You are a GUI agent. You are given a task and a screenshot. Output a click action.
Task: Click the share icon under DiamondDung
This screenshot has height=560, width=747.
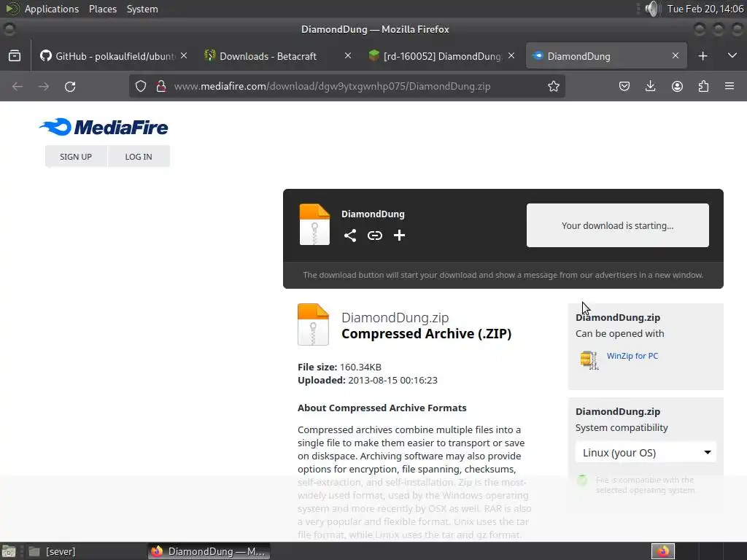click(350, 236)
